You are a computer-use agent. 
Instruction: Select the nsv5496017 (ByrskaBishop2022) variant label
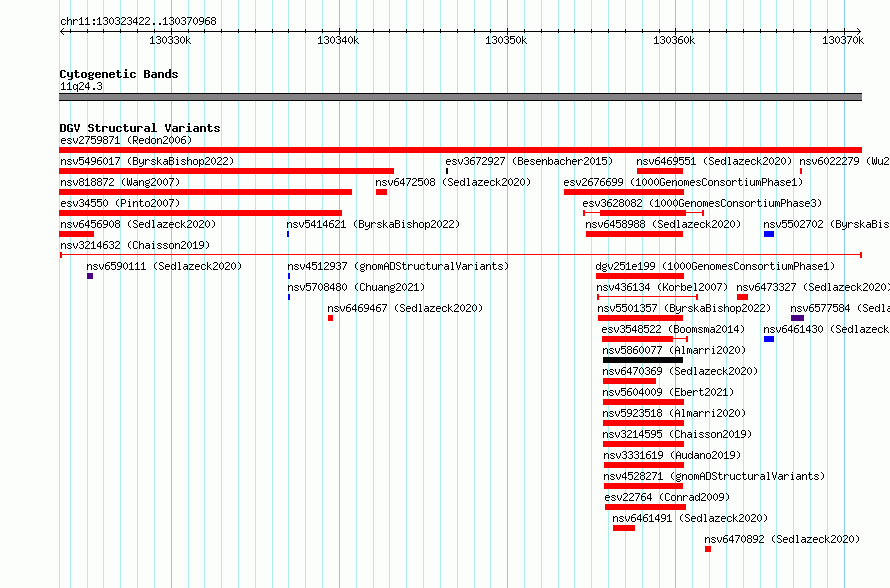(x=147, y=161)
